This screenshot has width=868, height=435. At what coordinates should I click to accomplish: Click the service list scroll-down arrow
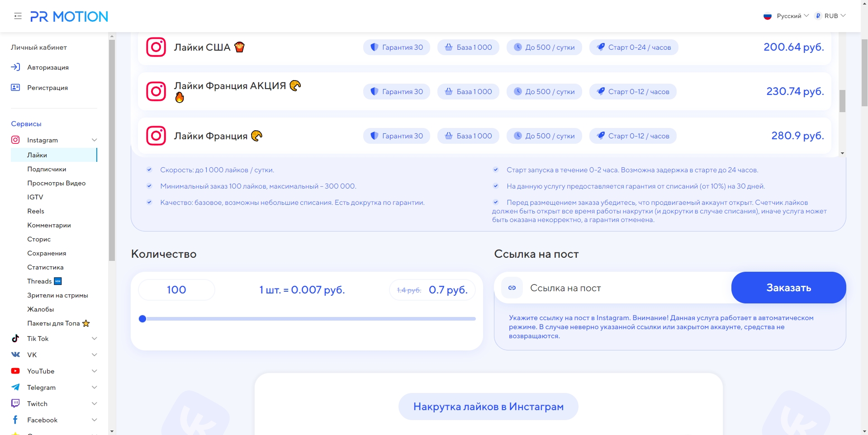click(842, 153)
